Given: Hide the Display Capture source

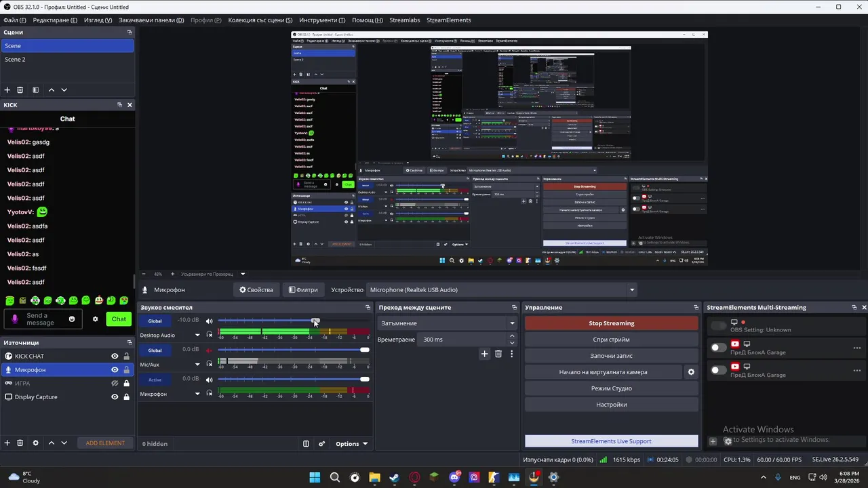Looking at the screenshot, I should [115, 397].
